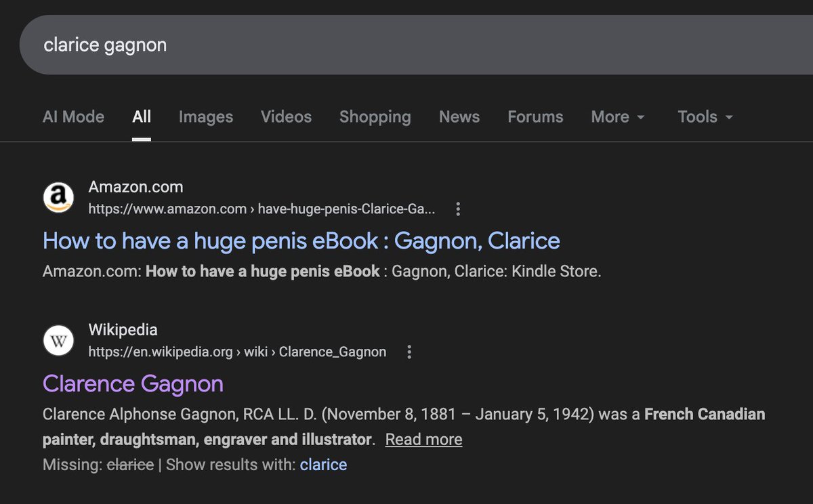Image resolution: width=813 pixels, height=504 pixels.
Task: Switch to Videos tab
Action: pyautogui.click(x=286, y=117)
